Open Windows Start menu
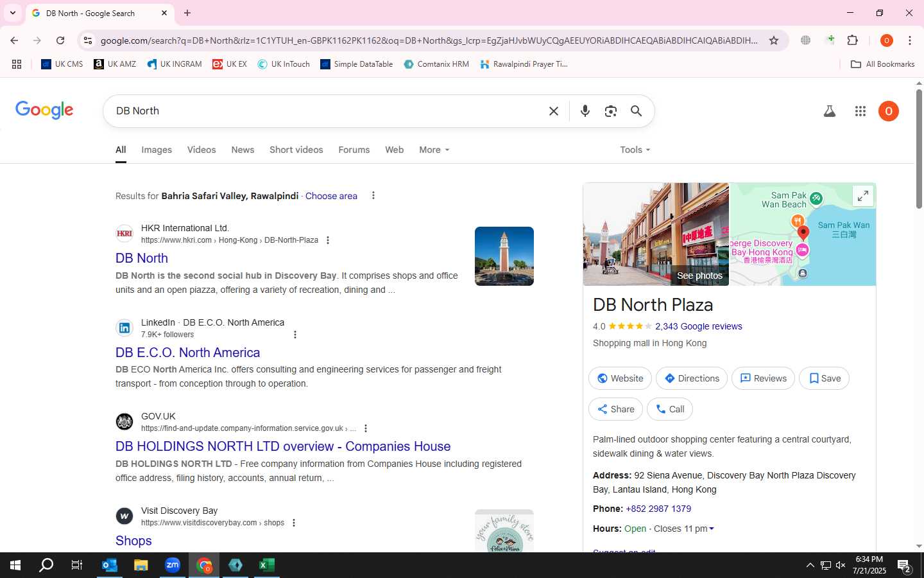The height and width of the screenshot is (578, 924). [15, 565]
